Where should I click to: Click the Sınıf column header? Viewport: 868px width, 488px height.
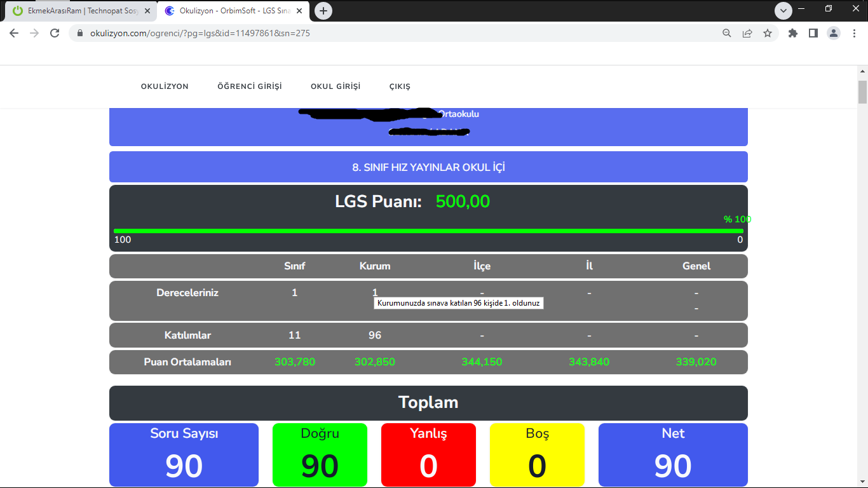coord(295,266)
